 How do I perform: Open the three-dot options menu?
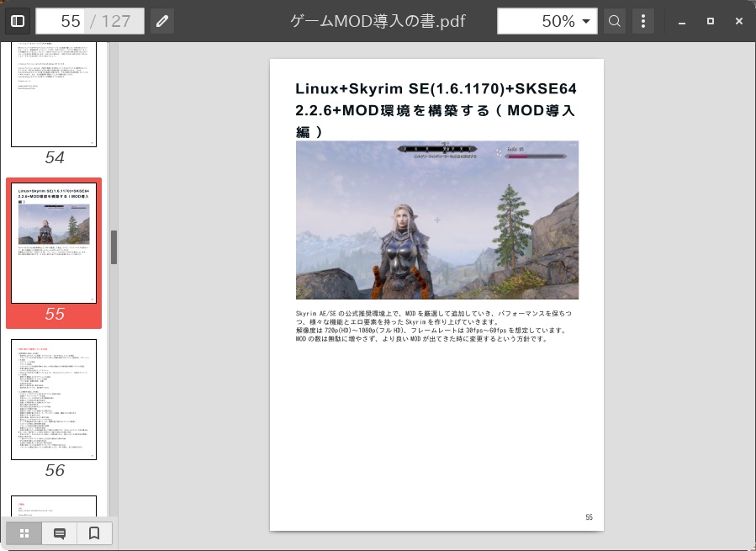(643, 21)
